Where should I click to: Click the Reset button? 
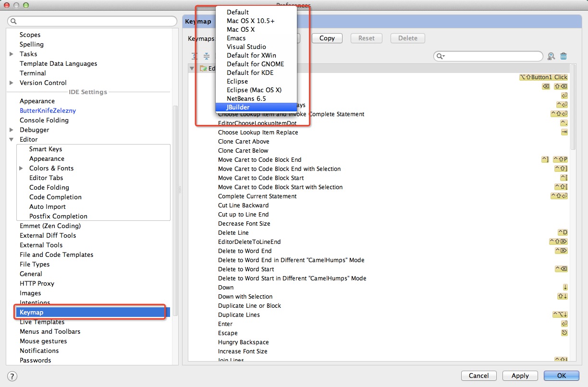(367, 38)
